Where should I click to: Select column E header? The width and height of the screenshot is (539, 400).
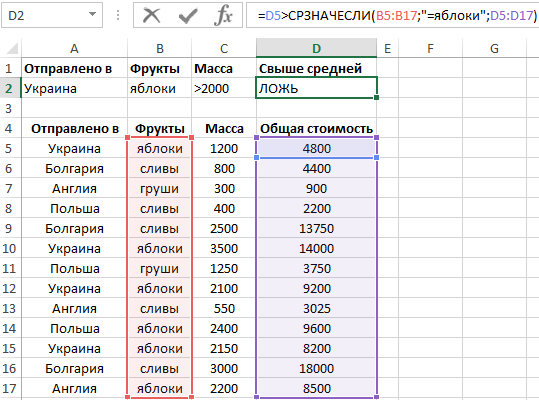388,48
